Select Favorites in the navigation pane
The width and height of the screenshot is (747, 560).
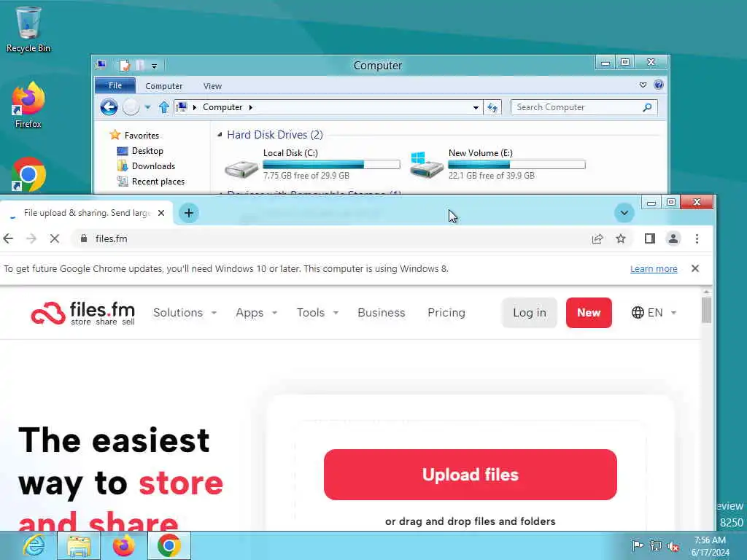(142, 135)
